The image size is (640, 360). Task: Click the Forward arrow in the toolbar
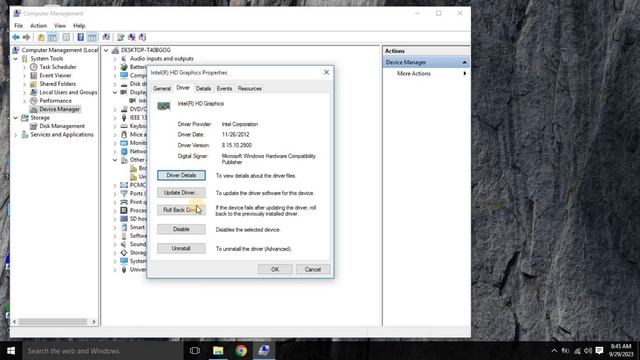point(27,38)
